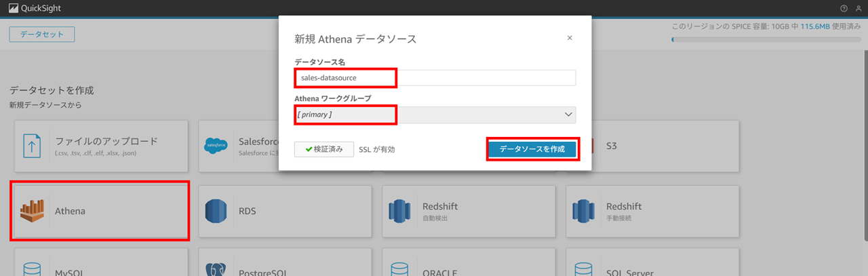This screenshot has height=276, width=868.
Task: Click the QuickSight logo icon
Action: tap(14, 8)
